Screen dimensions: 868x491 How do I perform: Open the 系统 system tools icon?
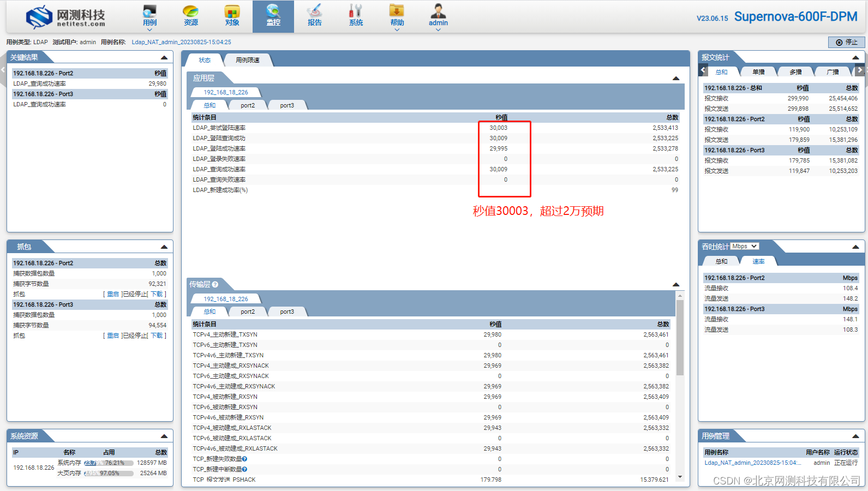[x=356, y=15]
